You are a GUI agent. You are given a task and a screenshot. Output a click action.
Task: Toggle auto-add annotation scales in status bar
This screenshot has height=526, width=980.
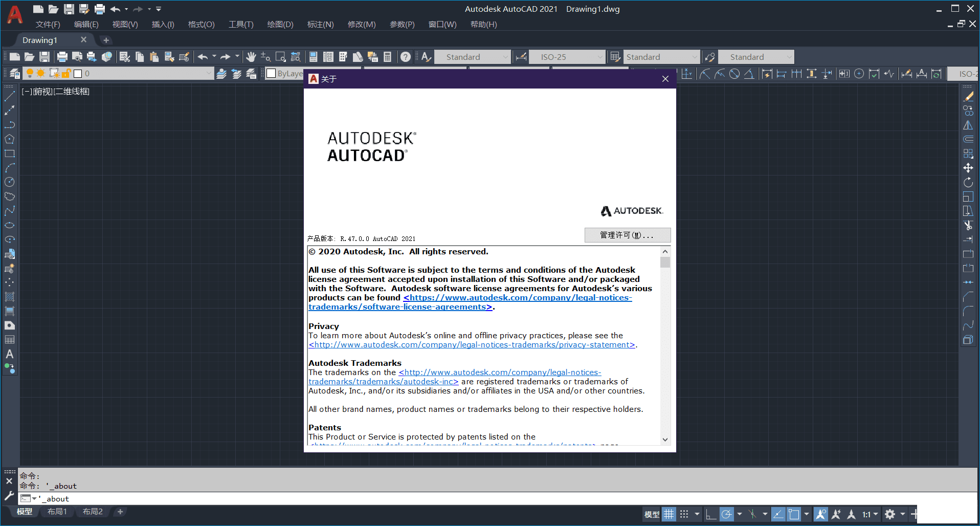click(836, 514)
